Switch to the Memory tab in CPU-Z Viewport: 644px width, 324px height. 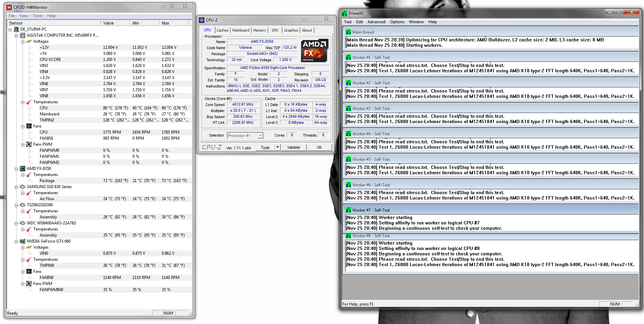[x=260, y=30]
